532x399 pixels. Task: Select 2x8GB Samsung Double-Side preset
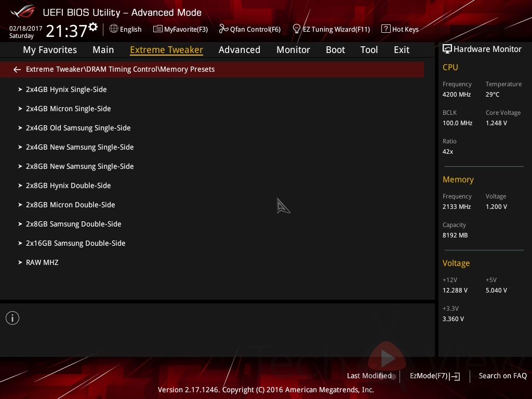tap(73, 224)
